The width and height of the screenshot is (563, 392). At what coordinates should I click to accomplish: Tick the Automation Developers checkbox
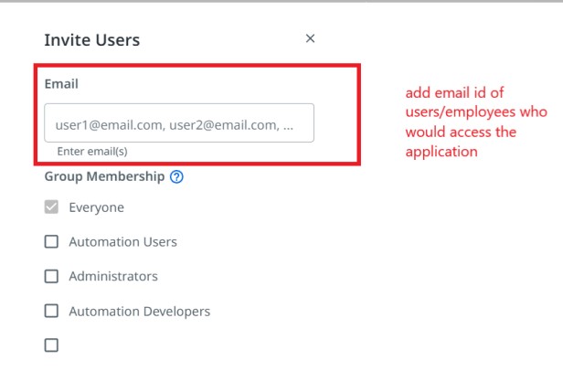(51, 311)
